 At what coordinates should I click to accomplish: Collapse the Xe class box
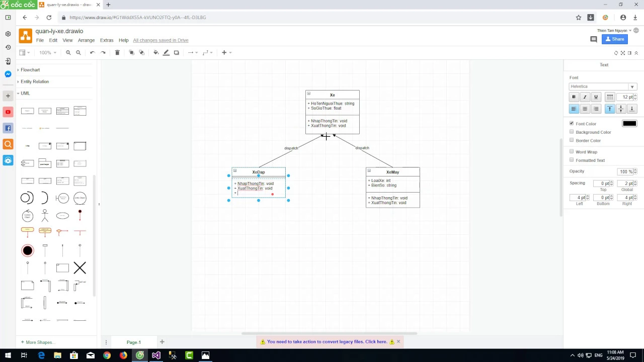pos(308,94)
